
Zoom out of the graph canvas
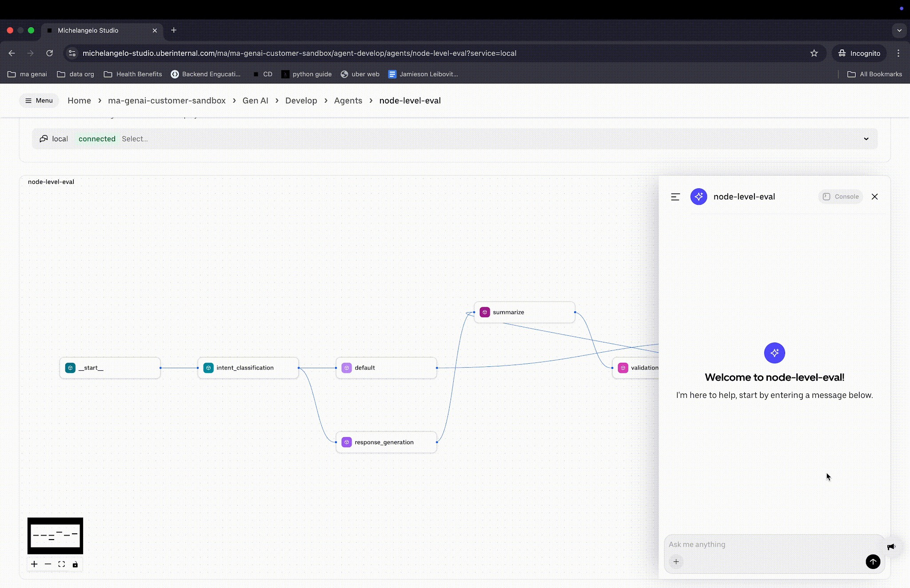point(48,564)
